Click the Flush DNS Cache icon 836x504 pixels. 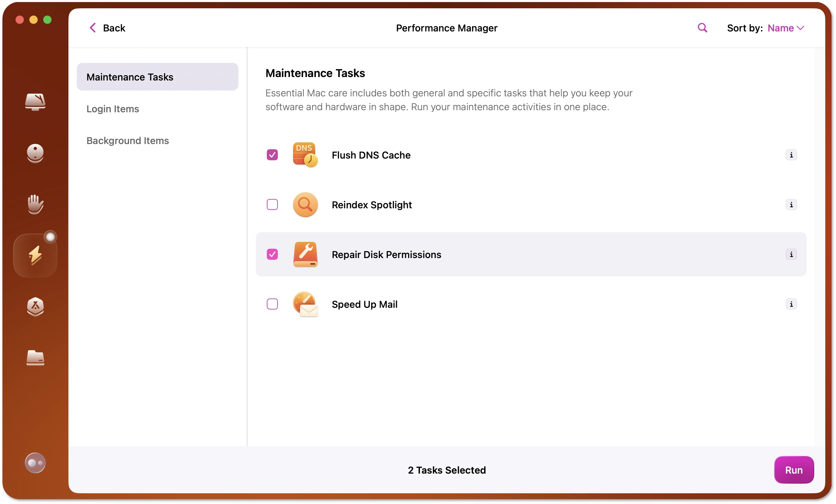click(x=305, y=155)
